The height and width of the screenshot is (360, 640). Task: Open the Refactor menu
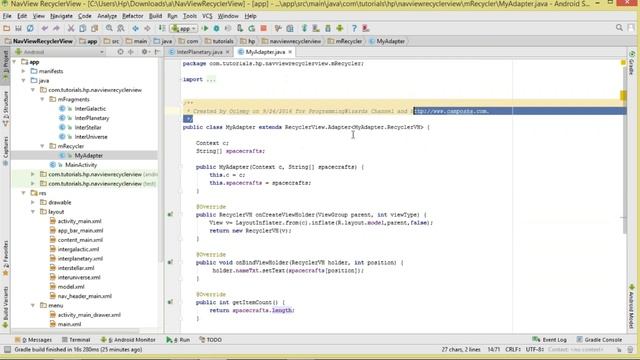pyautogui.click(x=133, y=16)
